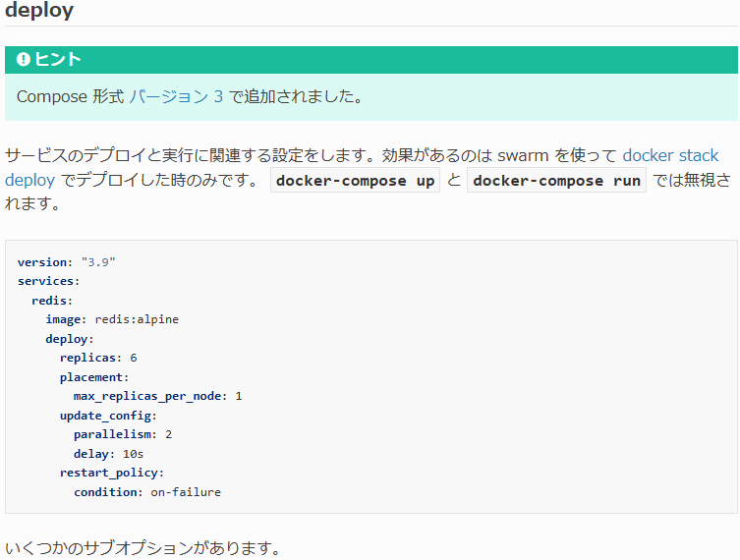Click the サブオプション sentence below code
The image size is (740, 560).
[x=143, y=548]
